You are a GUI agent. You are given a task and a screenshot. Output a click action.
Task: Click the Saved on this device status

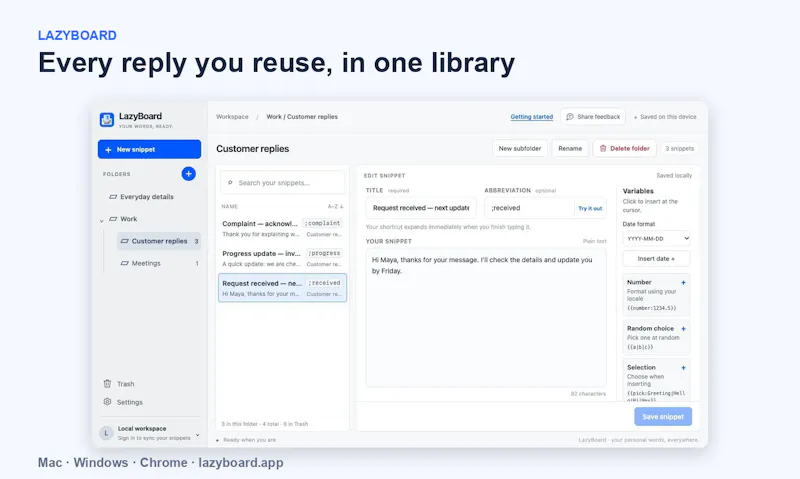coord(665,117)
